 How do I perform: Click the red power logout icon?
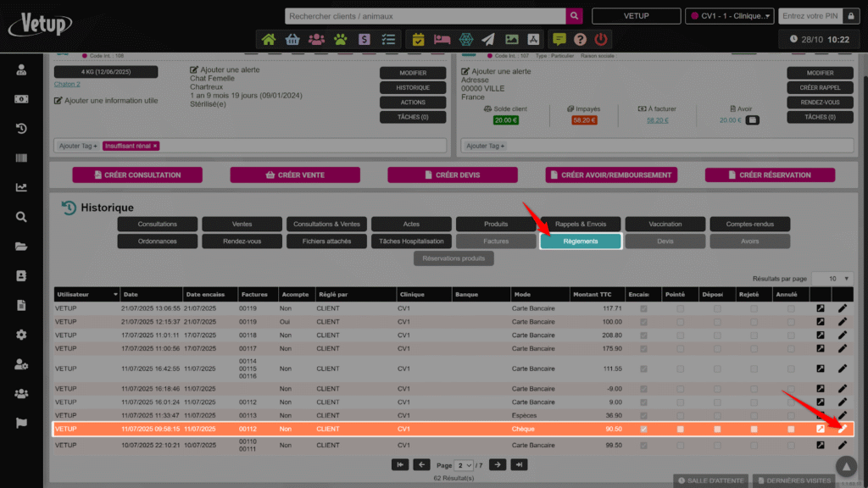pyautogui.click(x=601, y=39)
